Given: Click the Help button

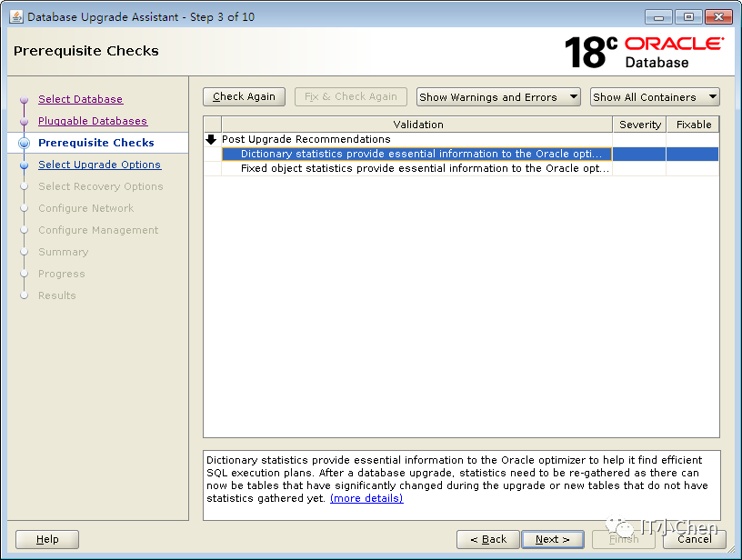Looking at the screenshot, I should click(x=47, y=539).
